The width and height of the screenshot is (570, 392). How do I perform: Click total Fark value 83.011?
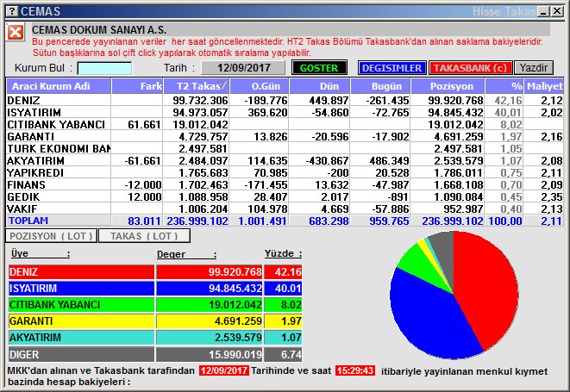click(x=144, y=221)
